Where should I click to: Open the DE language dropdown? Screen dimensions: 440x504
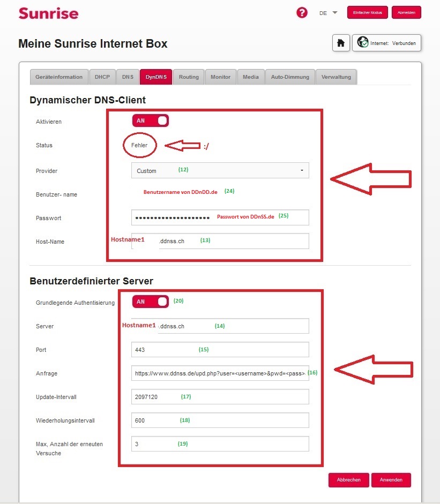tap(328, 13)
